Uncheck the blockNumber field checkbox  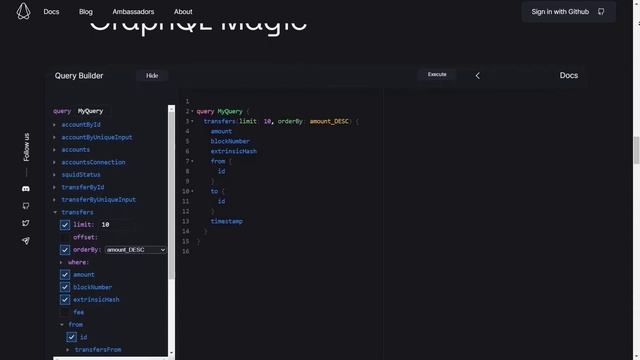tap(65, 287)
